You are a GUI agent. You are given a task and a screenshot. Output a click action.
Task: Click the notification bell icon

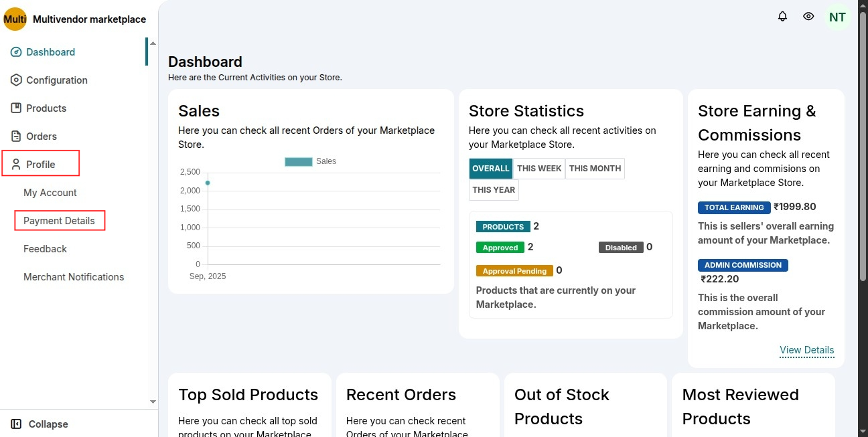click(x=782, y=17)
